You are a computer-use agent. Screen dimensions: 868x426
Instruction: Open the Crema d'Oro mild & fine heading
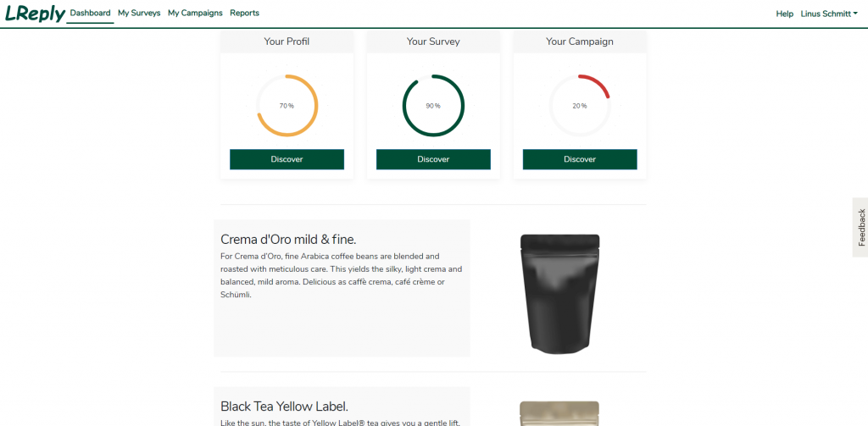pyautogui.click(x=288, y=240)
